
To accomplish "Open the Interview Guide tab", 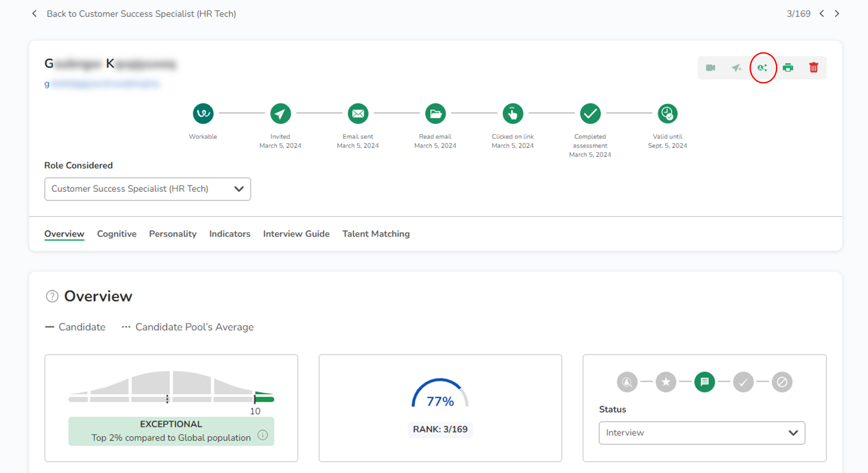I will pos(296,234).
